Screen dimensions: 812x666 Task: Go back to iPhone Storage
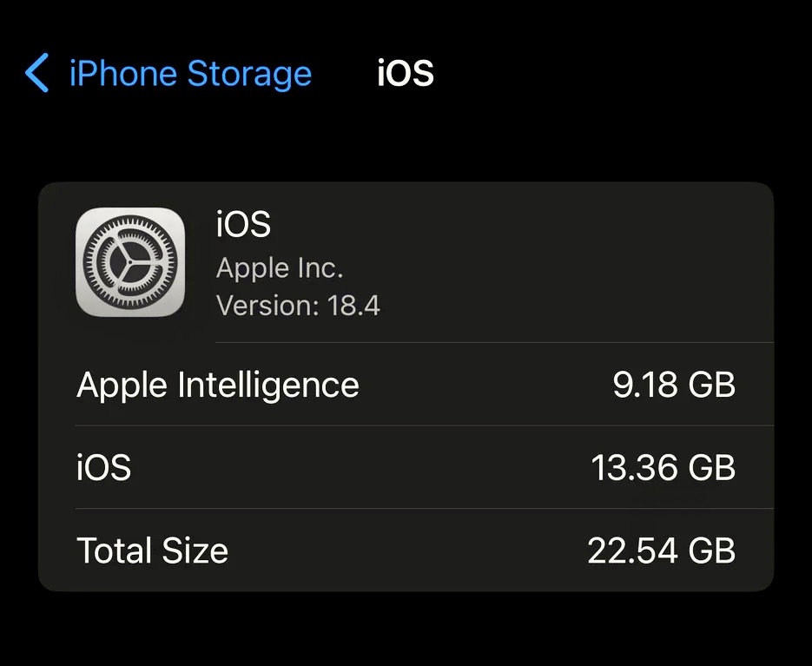[189, 73]
